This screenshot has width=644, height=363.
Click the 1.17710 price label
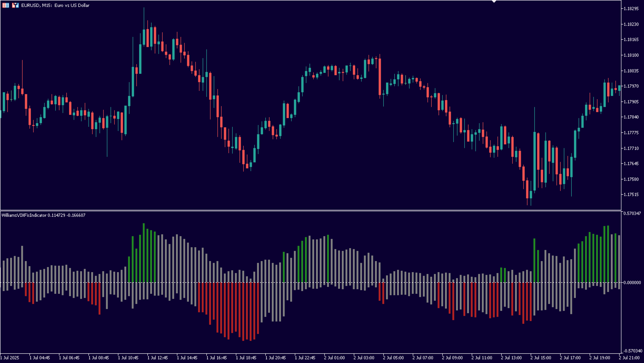[x=631, y=149]
